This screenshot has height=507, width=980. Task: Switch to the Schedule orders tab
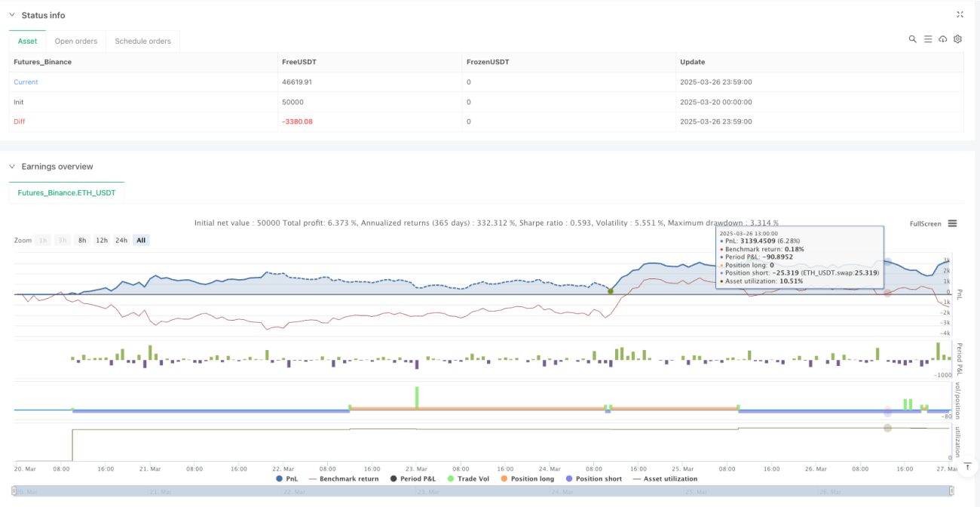pyautogui.click(x=143, y=41)
